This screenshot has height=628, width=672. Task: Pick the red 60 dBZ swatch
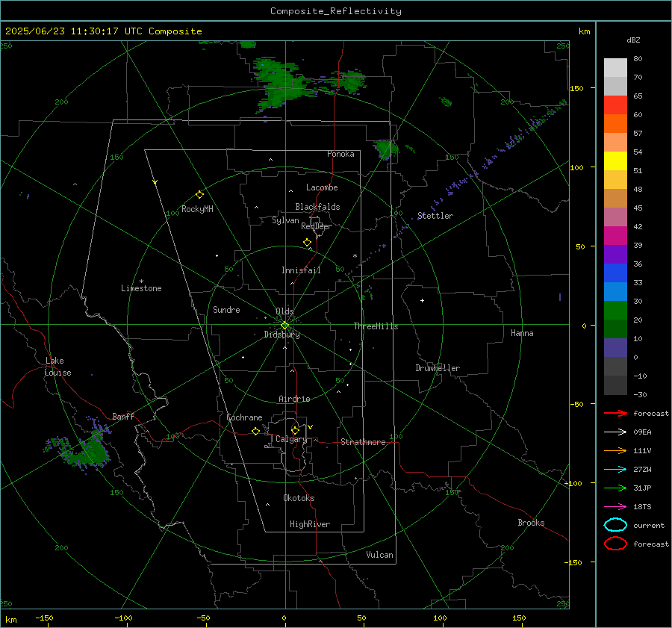615,105
